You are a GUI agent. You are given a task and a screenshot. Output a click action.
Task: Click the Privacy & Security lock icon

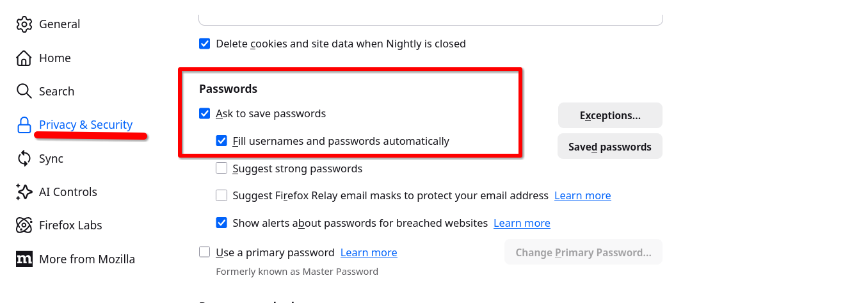pyautogui.click(x=24, y=125)
